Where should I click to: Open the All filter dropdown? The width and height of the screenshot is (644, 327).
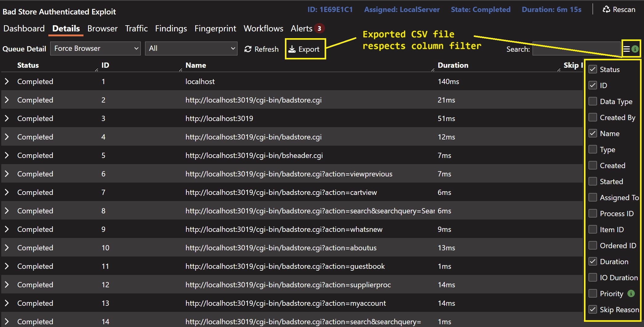(x=191, y=49)
